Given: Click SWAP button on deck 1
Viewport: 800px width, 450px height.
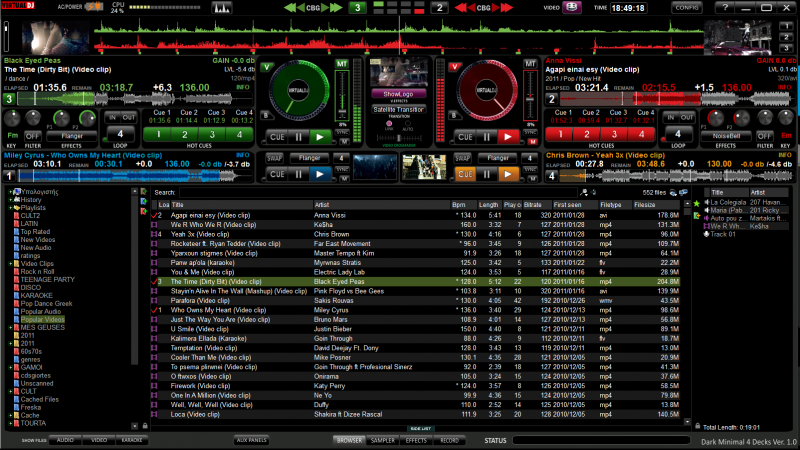Looking at the screenshot, I should [274, 158].
